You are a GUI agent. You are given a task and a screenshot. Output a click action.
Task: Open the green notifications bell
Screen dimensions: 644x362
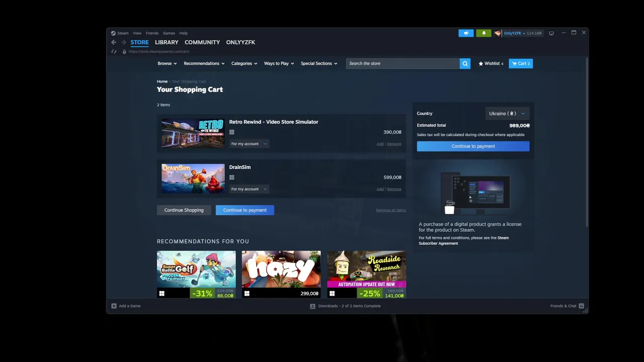point(484,33)
